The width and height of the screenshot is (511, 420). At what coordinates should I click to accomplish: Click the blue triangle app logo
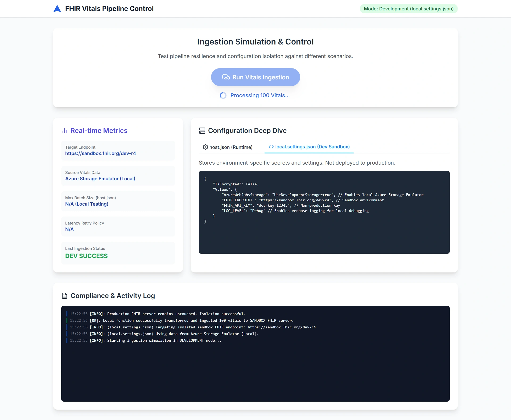[57, 9]
